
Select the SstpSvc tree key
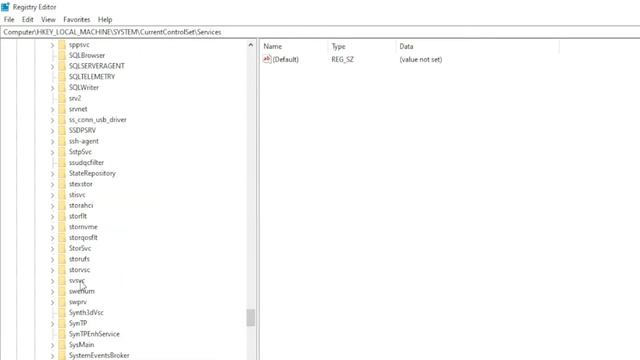coord(80,152)
